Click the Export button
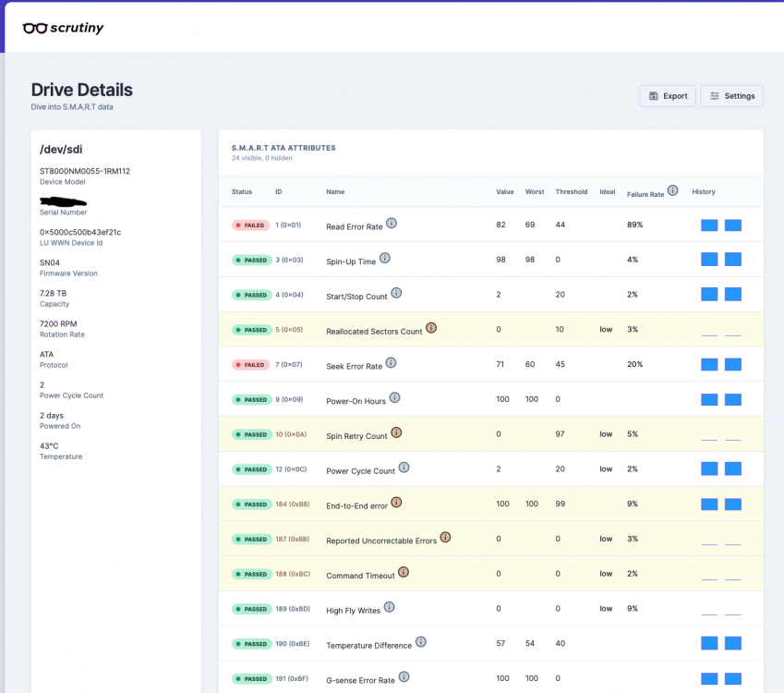This screenshot has height=693, width=784. (668, 96)
